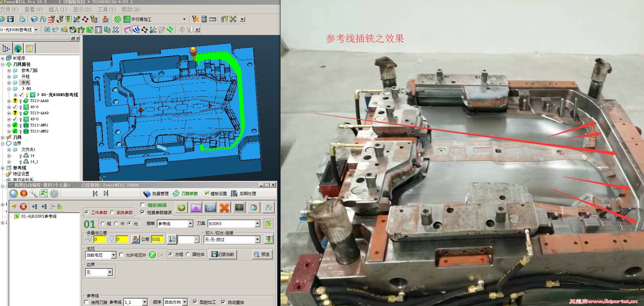644x306 pixels.
Task: Toggle the 检查参数错误 checkbox
Action: pos(143,212)
